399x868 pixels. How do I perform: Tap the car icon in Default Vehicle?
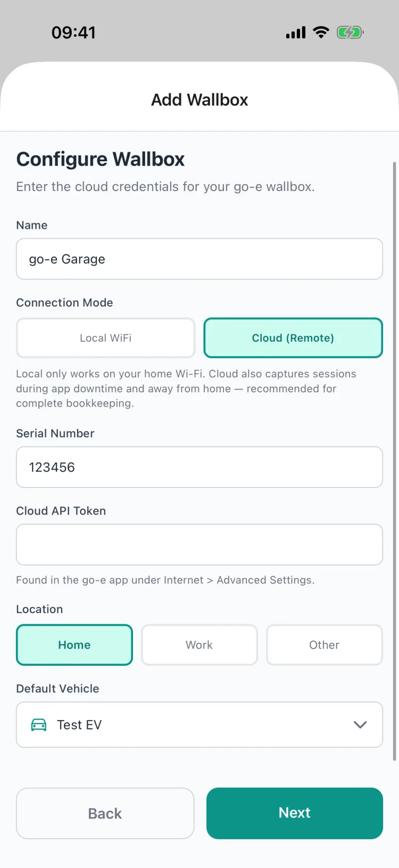coord(39,725)
